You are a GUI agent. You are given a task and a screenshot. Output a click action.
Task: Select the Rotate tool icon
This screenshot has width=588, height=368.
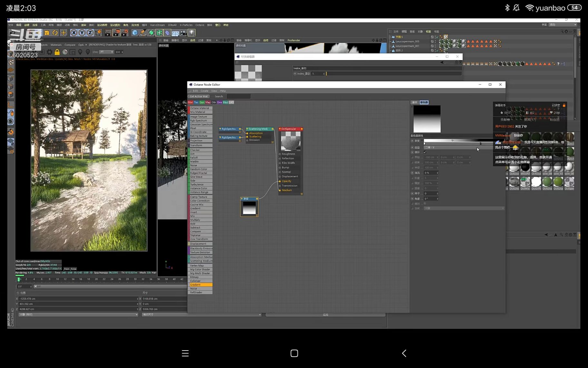click(x=55, y=33)
